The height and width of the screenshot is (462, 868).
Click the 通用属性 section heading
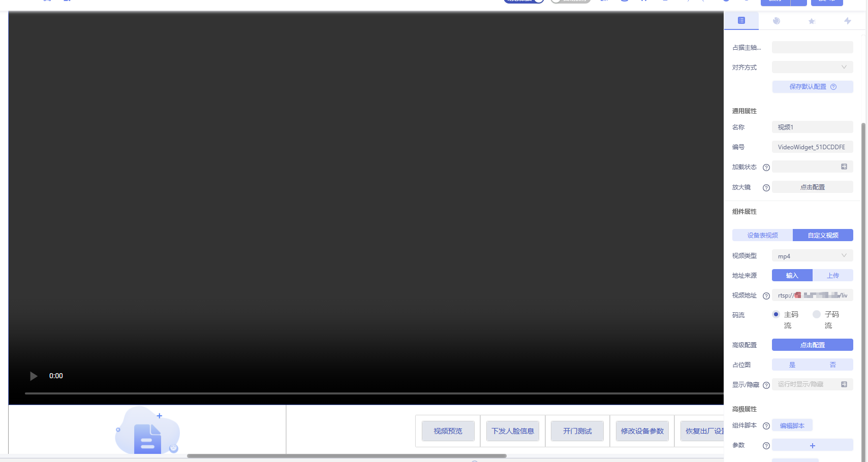coord(745,111)
